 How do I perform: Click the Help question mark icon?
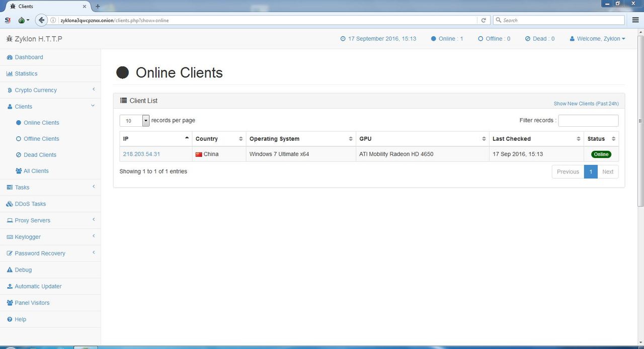click(10, 319)
